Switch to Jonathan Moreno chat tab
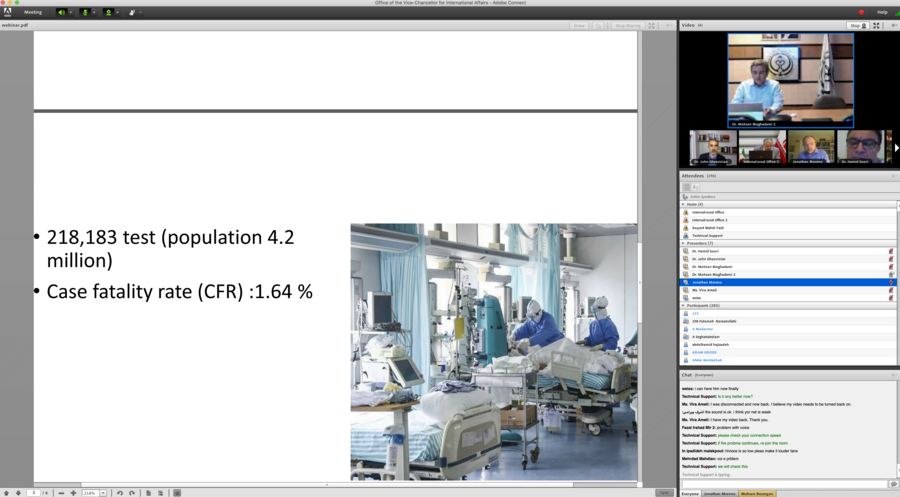 coord(719,494)
